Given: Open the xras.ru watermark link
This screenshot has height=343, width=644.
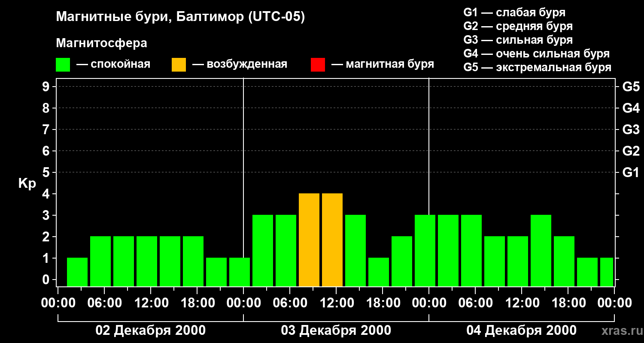Looking at the screenshot, I should point(620,331).
